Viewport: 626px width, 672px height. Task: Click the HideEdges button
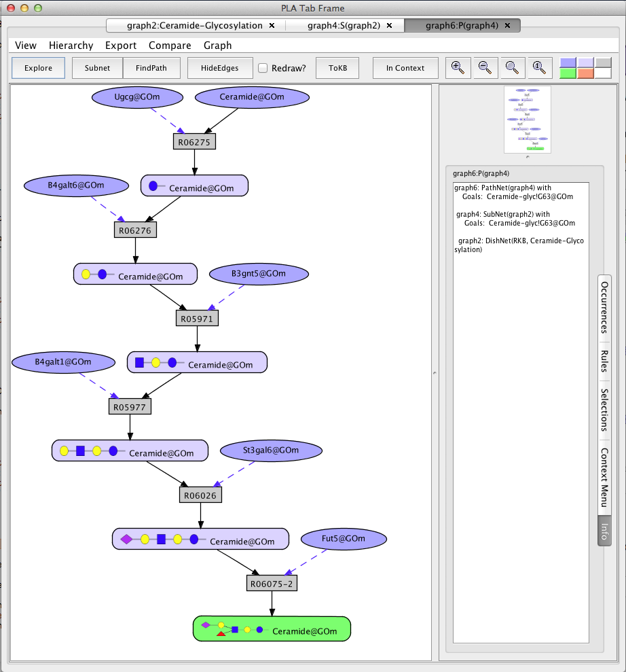point(220,68)
